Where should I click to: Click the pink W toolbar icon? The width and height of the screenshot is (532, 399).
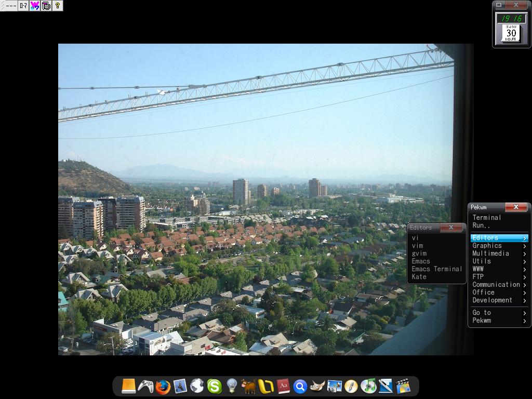tap(35, 6)
